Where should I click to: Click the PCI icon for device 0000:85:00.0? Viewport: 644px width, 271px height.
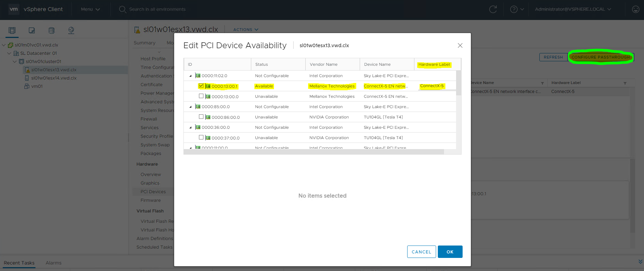point(198,106)
